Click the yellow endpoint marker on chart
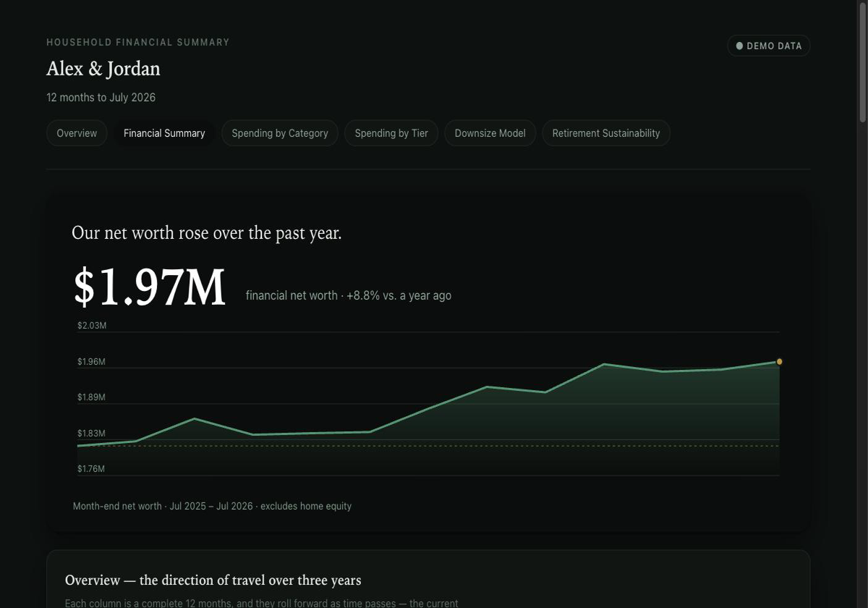This screenshot has width=868, height=608. click(780, 361)
